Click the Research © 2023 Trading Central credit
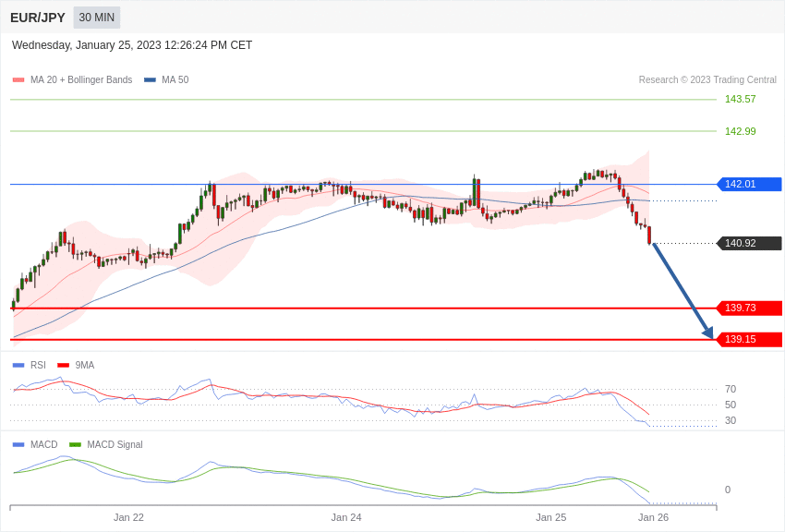The height and width of the screenshot is (532, 785). coord(707,79)
